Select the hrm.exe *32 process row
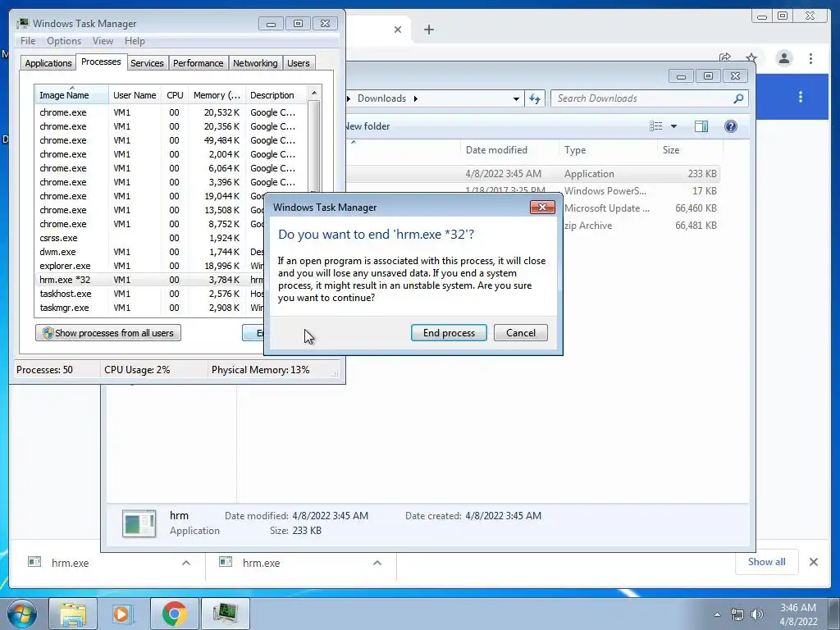Image resolution: width=840 pixels, height=630 pixels. 151,280
